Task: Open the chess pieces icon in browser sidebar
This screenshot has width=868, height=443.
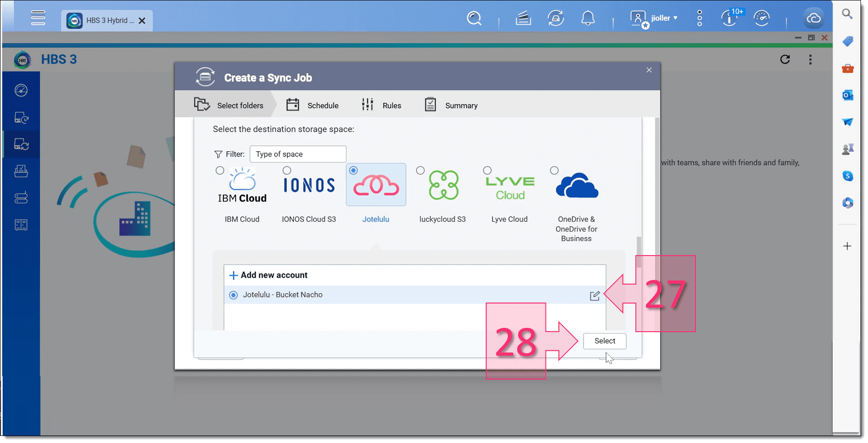Action: click(847, 149)
